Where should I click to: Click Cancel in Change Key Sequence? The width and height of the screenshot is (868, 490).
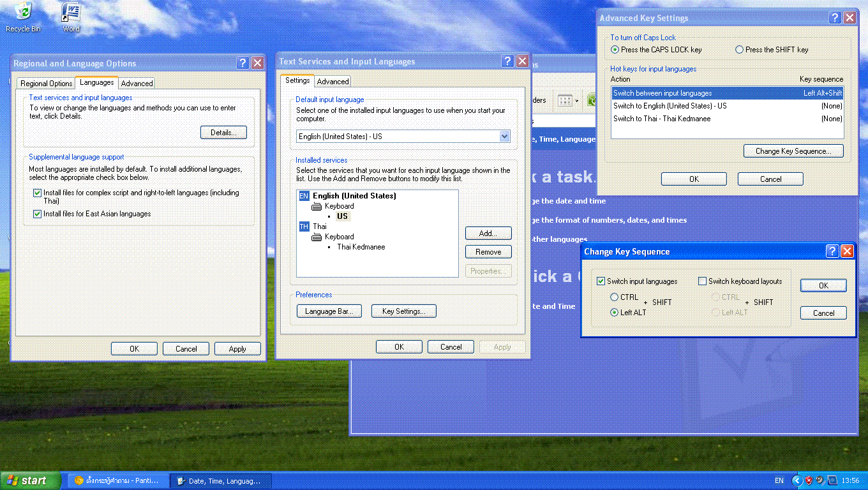point(823,313)
